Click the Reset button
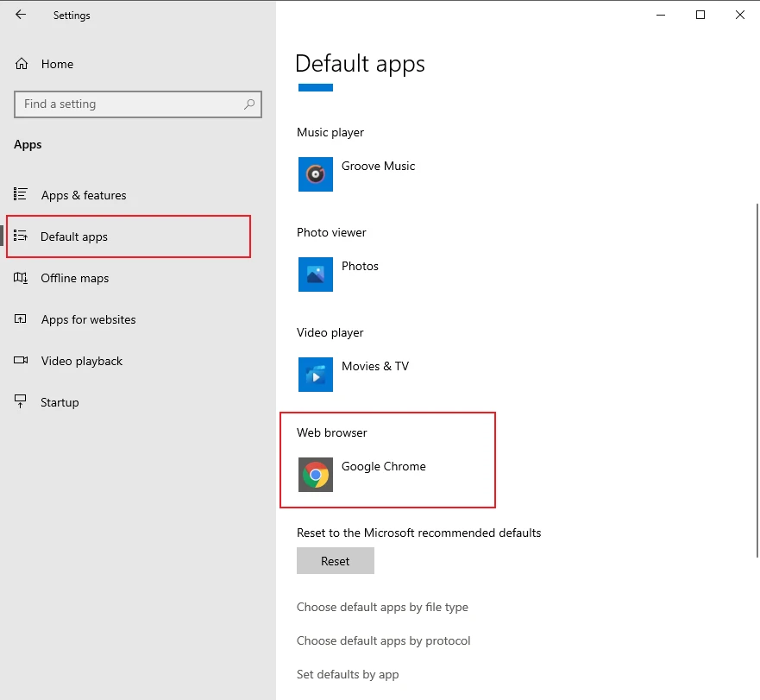Screen dimensions: 760x700 [336, 561]
